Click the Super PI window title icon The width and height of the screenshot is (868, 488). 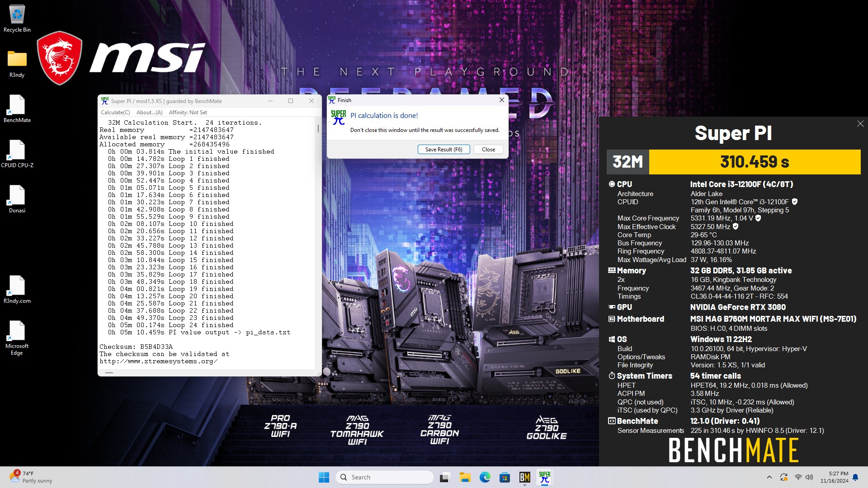pyautogui.click(x=105, y=101)
